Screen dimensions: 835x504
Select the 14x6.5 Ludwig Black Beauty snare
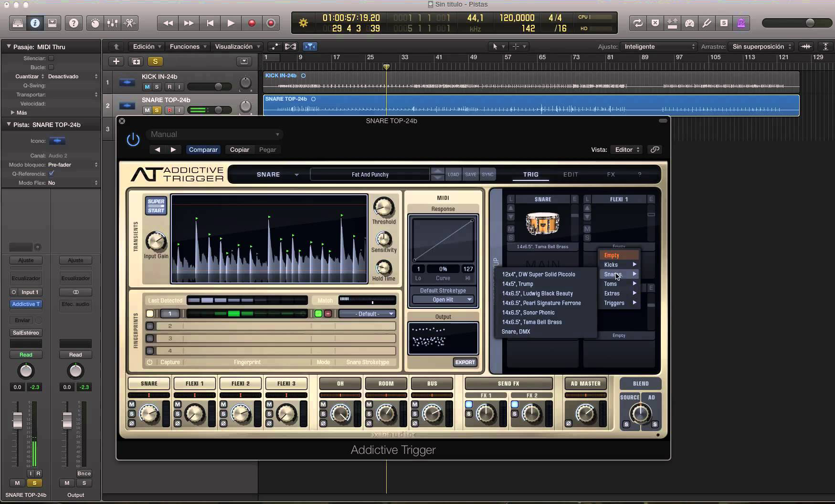coord(538,294)
